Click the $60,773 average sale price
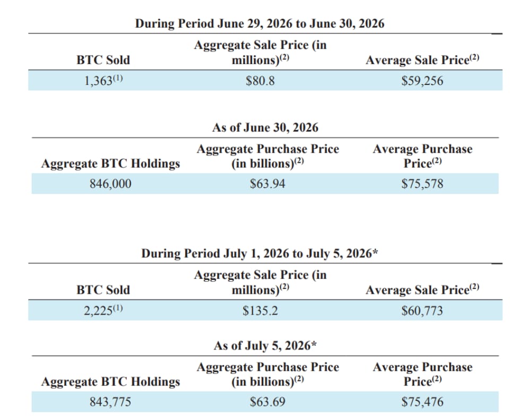Screen dimensions: 532x419 tap(423, 310)
